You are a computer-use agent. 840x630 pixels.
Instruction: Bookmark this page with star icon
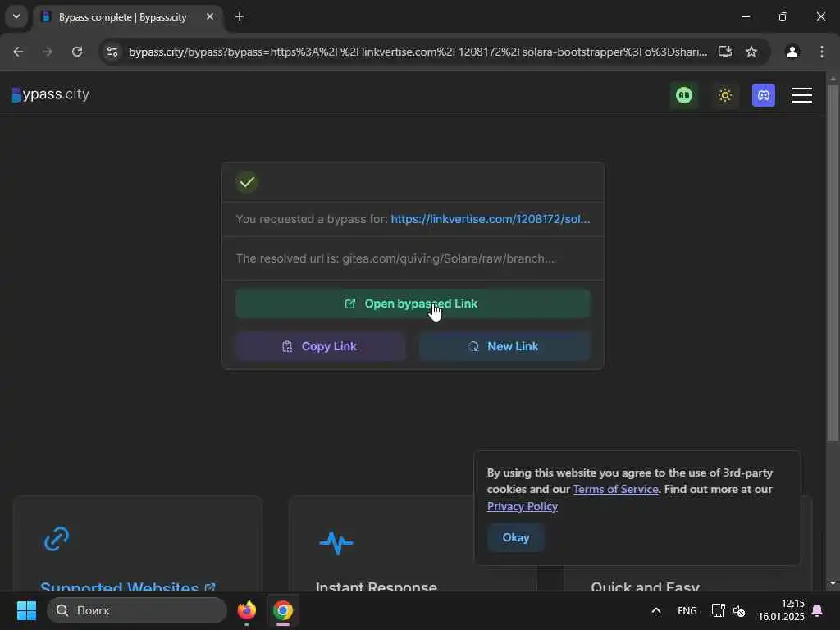751,52
